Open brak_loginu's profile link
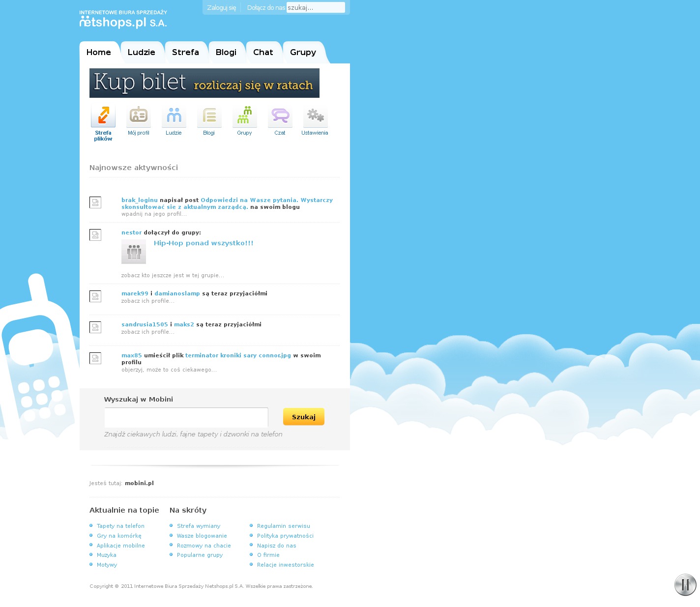Screen dimensions: 700x607 click(140, 200)
